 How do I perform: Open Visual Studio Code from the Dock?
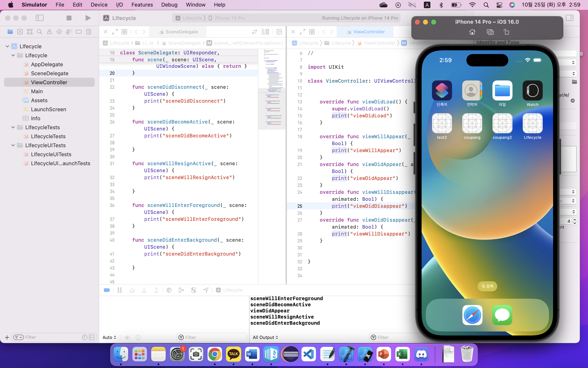point(308,354)
